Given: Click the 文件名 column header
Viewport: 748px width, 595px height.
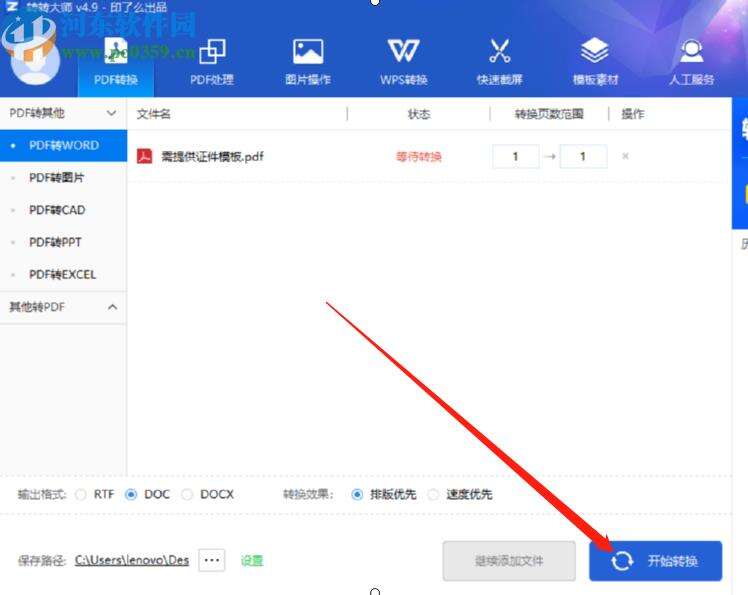Looking at the screenshot, I should pos(153,114).
